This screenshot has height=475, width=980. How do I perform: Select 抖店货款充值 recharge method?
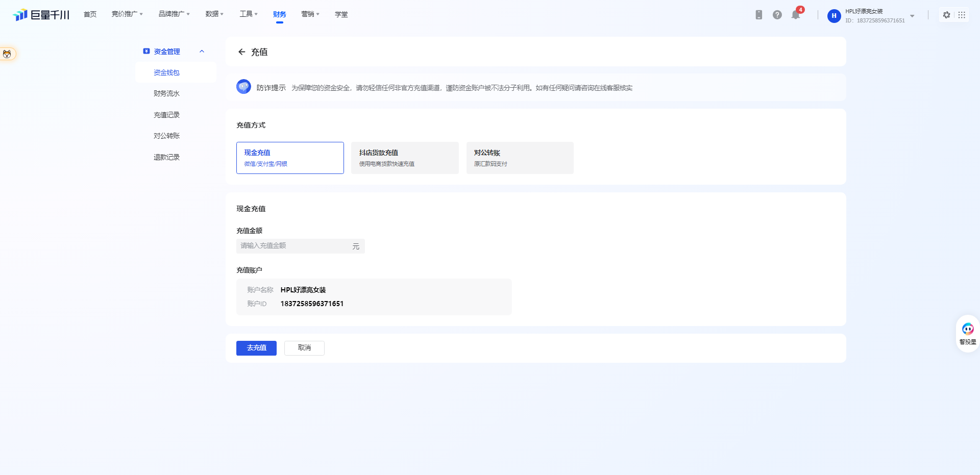[x=405, y=158]
